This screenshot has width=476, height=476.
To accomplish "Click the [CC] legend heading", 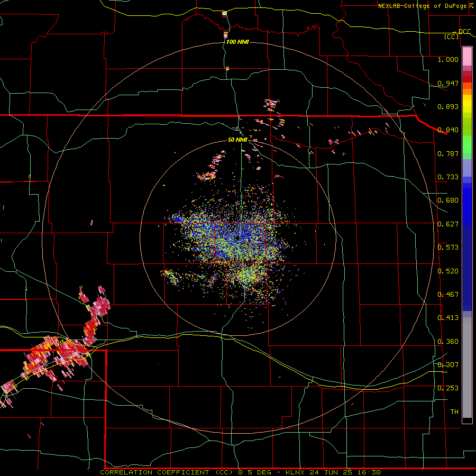I will [452, 36].
